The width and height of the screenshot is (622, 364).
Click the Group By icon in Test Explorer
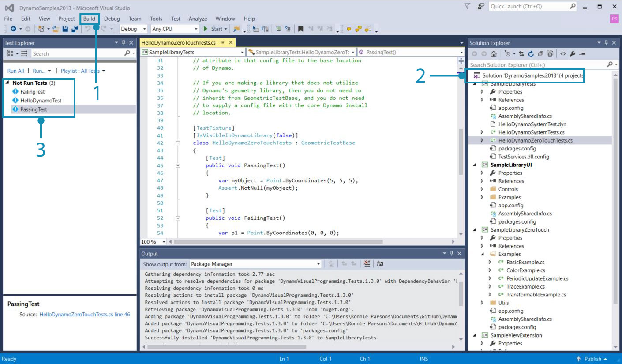[10, 53]
